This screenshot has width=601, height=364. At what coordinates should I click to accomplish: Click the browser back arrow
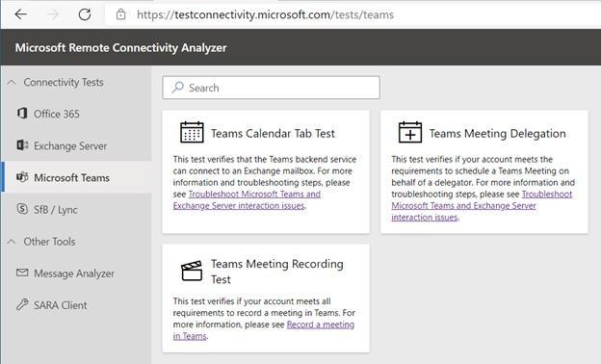click(x=20, y=14)
